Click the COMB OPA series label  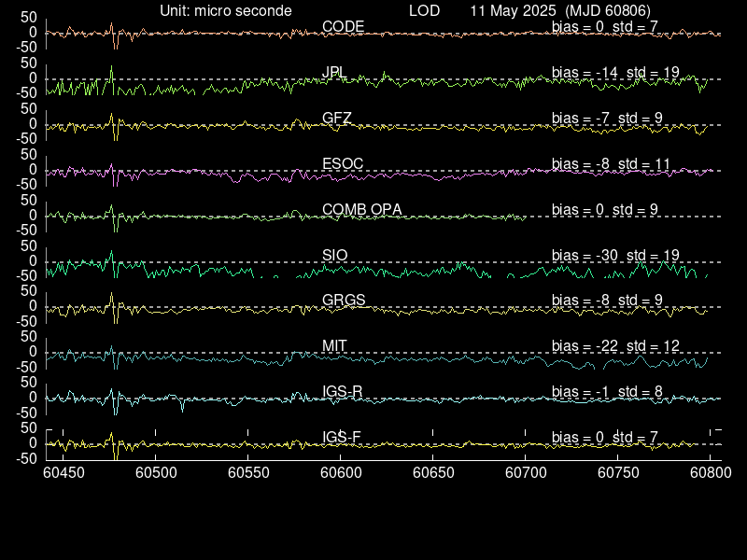[362, 209]
